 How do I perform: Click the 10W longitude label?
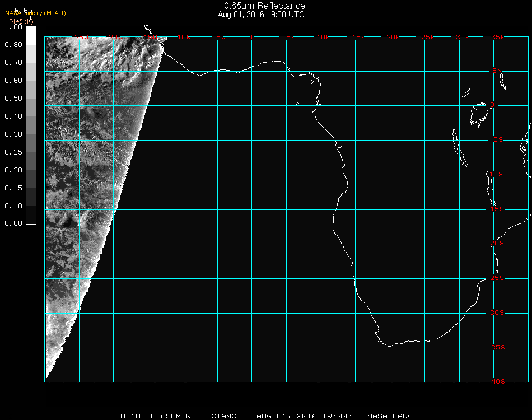tap(184, 38)
